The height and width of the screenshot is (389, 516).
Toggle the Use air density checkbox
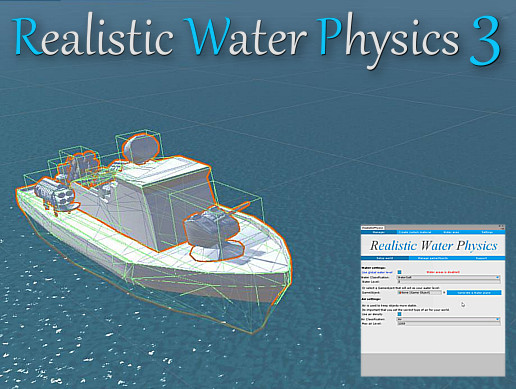(x=399, y=314)
